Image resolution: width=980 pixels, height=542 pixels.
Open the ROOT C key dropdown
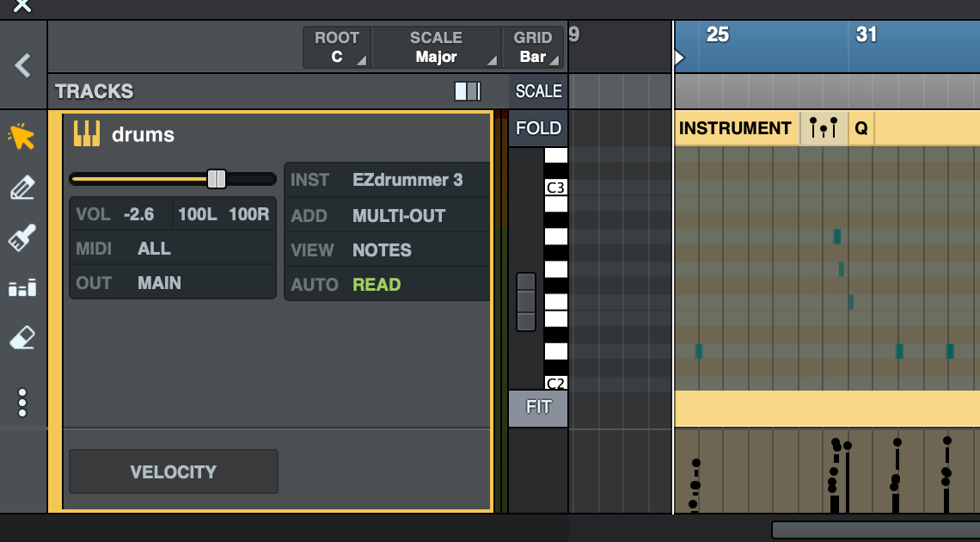[337, 47]
